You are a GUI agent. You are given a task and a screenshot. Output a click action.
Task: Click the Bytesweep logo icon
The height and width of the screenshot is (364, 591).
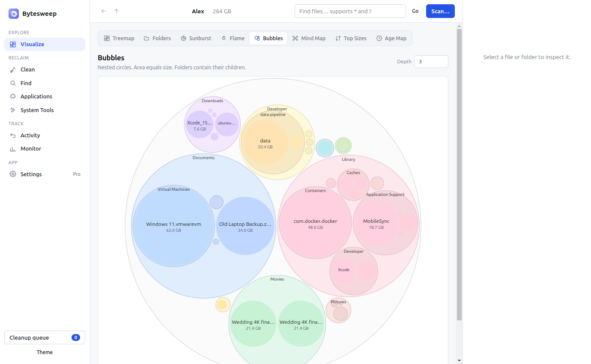click(14, 14)
